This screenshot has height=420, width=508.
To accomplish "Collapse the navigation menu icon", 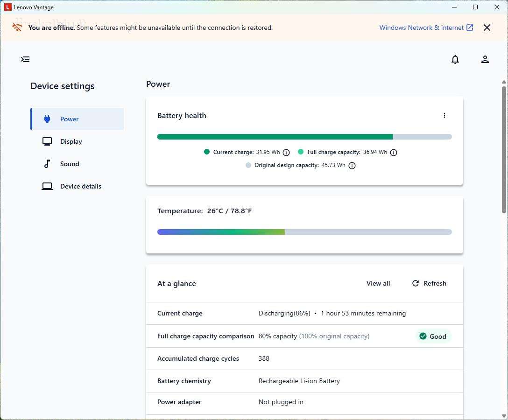I will (25, 59).
